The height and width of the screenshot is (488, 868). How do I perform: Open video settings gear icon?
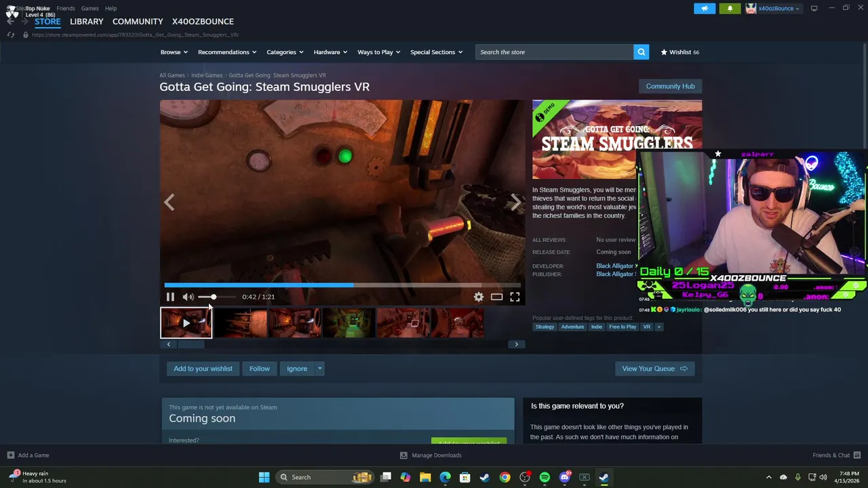(x=479, y=297)
